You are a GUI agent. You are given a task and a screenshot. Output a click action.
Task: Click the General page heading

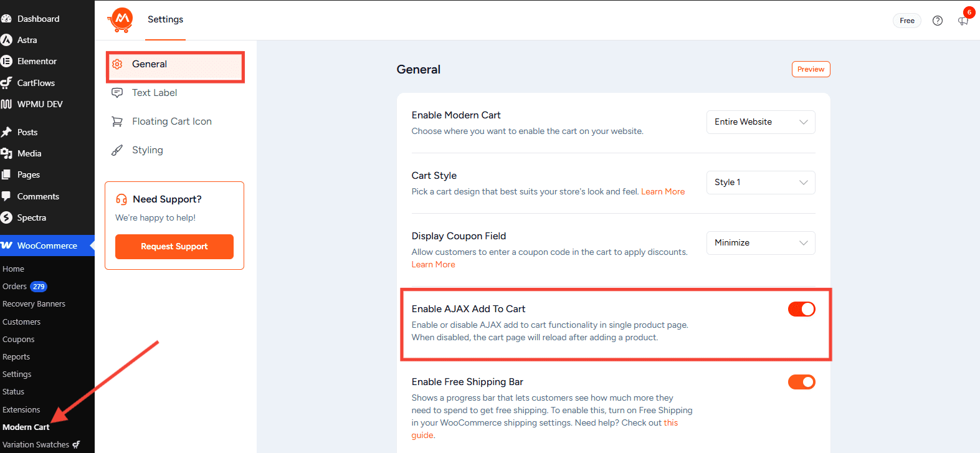tap(419, 70)
